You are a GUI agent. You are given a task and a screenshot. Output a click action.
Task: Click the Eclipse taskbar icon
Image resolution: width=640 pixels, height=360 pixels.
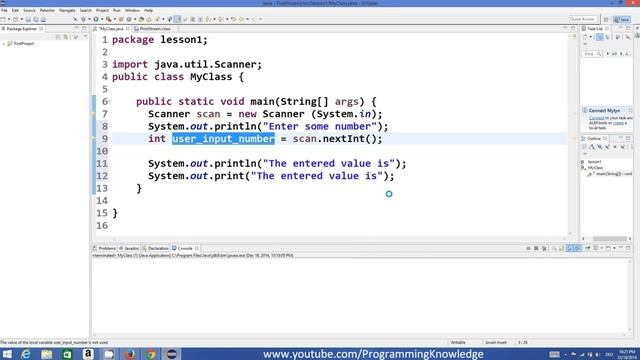pos(171,354)
